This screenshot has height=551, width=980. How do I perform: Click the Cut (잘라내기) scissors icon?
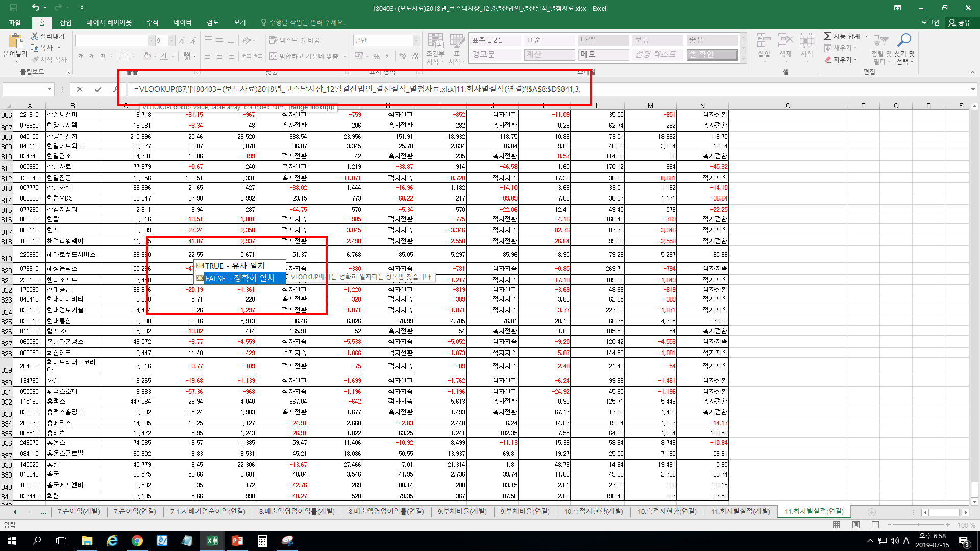coord(35,36)
